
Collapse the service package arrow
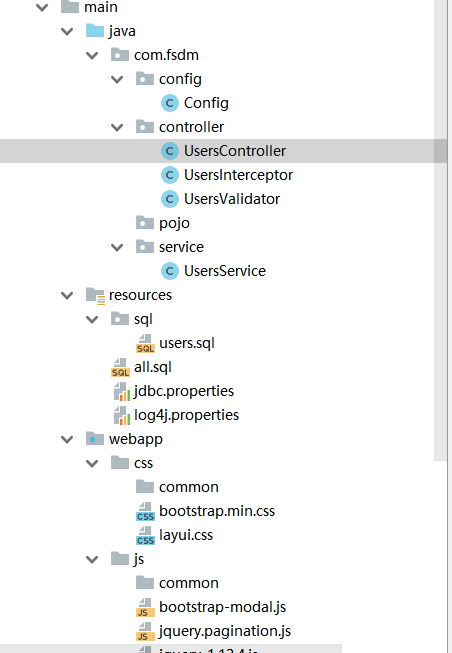tap(117, 248)
